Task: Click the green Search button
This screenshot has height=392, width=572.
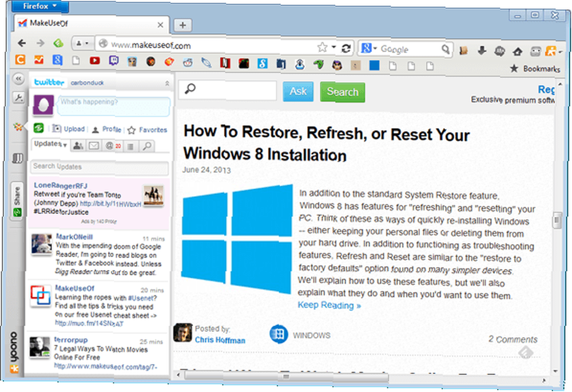Action: tap(343, 92)
